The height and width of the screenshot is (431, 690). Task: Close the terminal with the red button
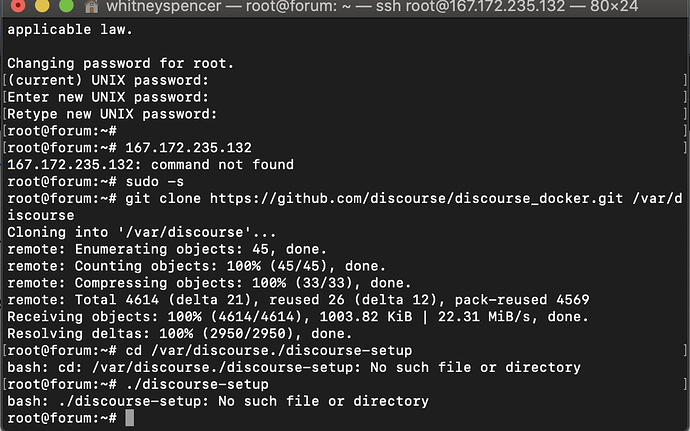pos(18,5)
